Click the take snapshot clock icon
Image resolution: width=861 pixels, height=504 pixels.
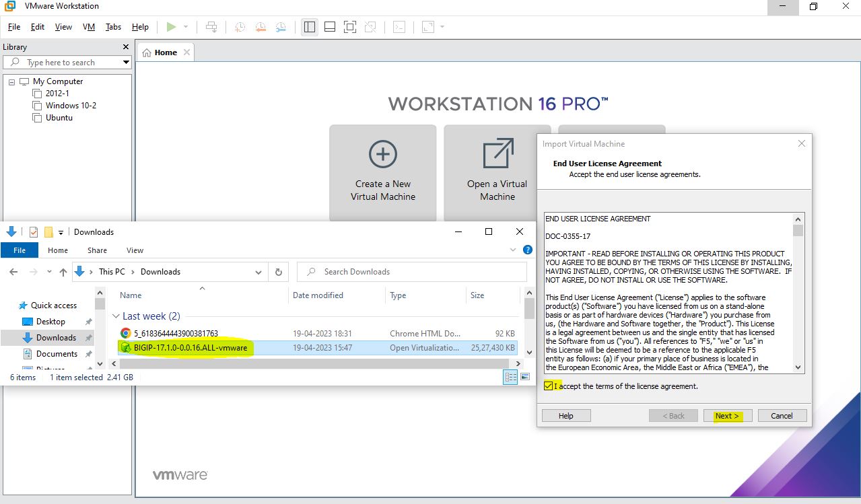pos(240,27)
